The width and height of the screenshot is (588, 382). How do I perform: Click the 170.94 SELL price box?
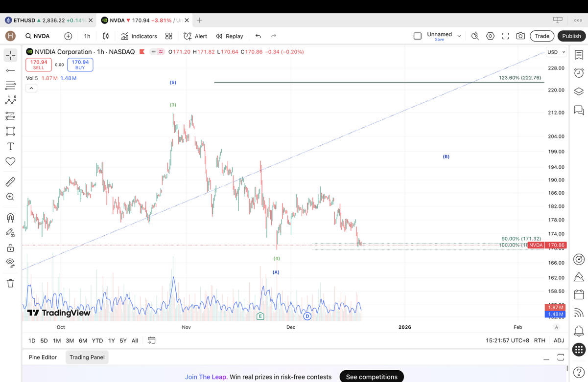39,65
